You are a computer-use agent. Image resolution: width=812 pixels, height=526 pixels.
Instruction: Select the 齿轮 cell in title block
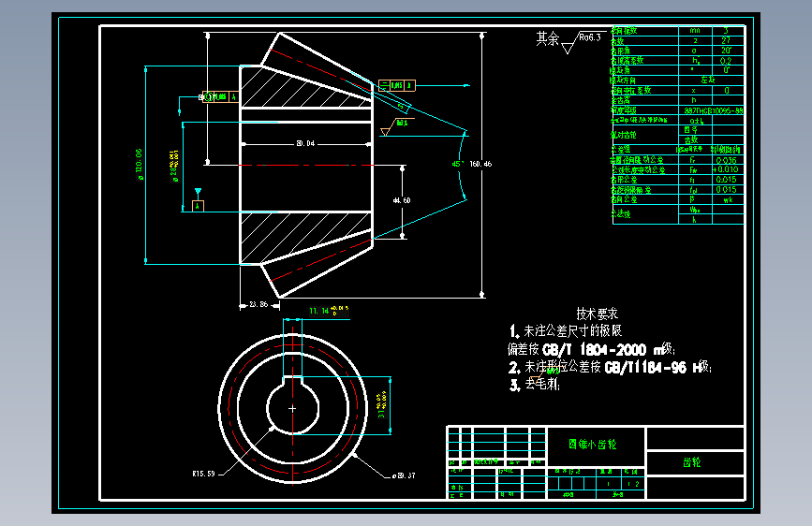[692, 462]
